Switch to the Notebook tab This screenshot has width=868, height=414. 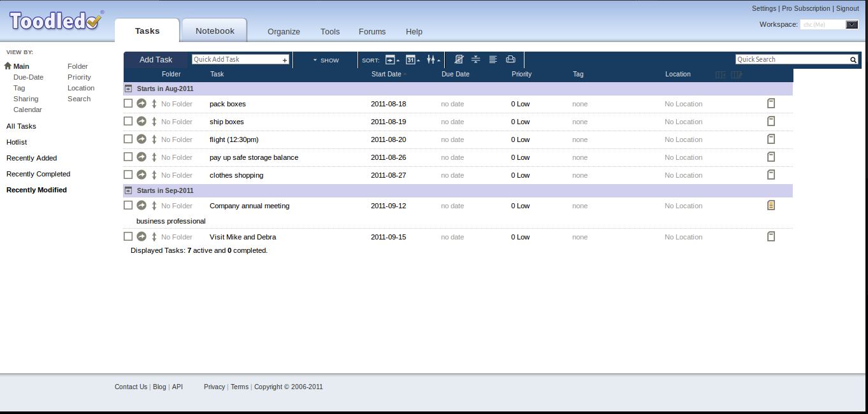coord(215,31)
